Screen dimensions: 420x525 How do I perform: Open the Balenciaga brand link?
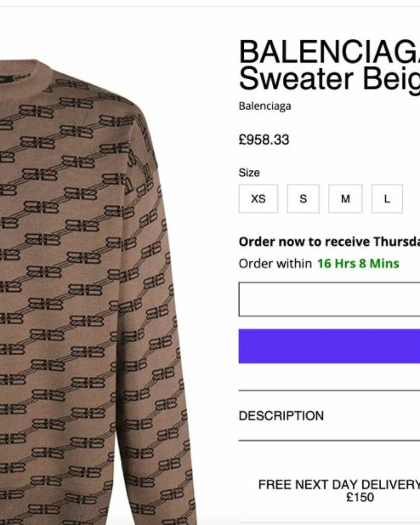pyautogui.click(x=265, y=106)
